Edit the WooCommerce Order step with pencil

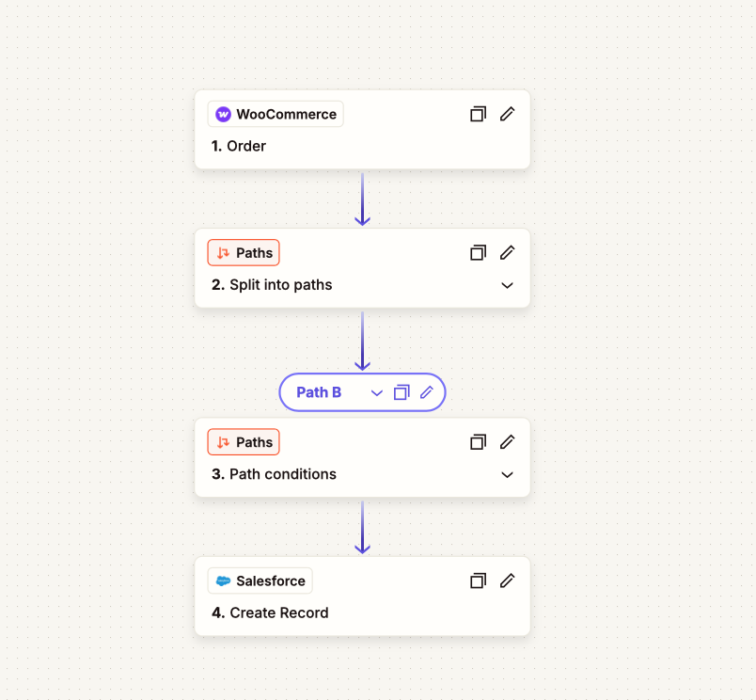(507, 115)
